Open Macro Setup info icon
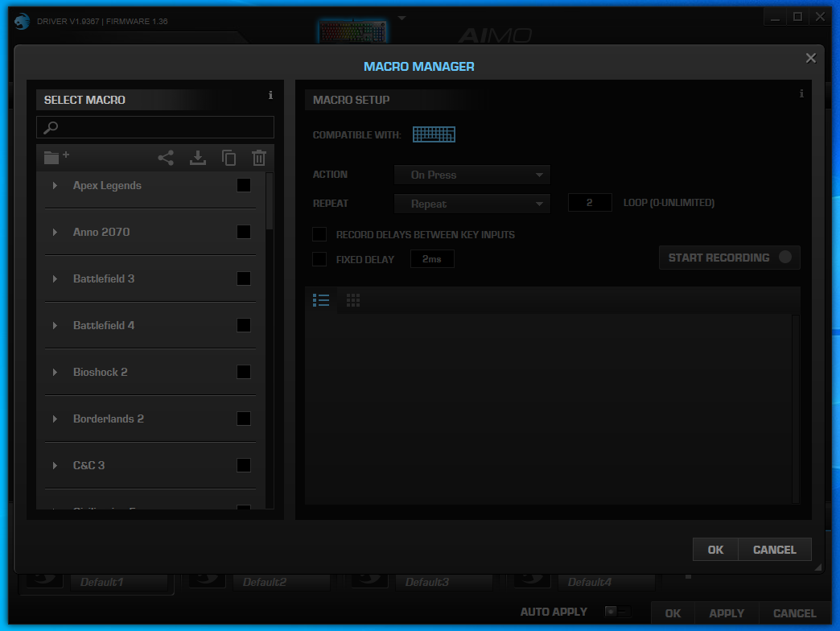 (801, 93)
